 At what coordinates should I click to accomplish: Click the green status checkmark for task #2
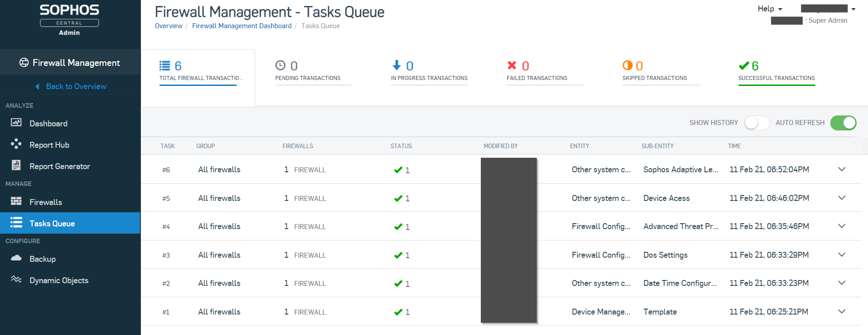(x=398, y=284)
